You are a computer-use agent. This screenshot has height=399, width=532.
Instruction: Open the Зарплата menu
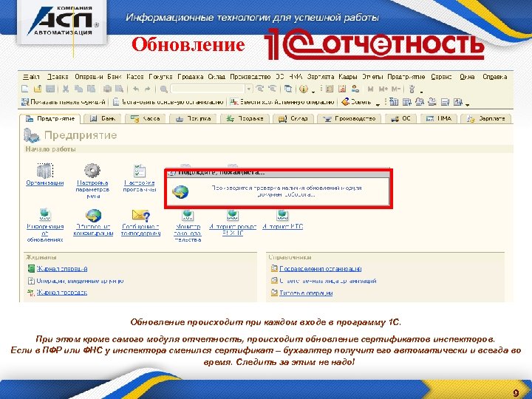320,77
